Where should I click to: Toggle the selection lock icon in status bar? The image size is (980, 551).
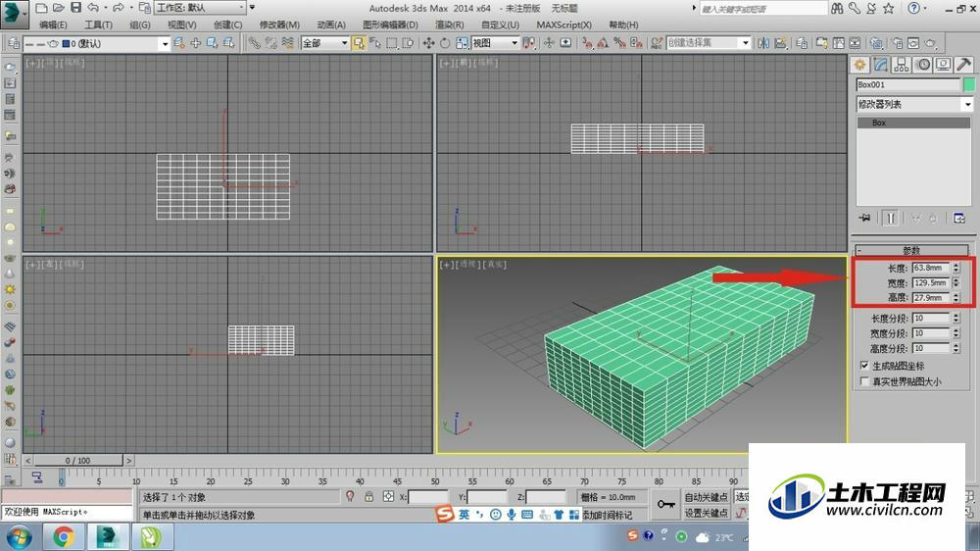369,497
